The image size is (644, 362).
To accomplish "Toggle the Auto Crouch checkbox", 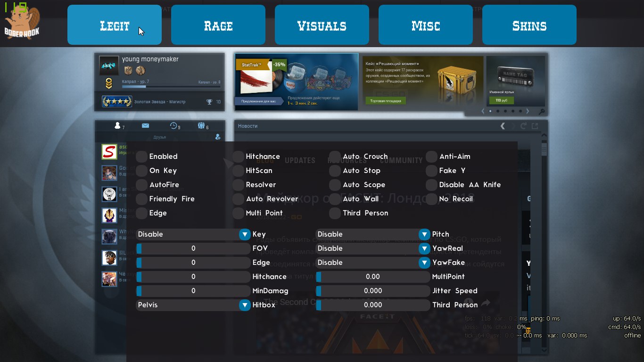I will click(335, 156).
